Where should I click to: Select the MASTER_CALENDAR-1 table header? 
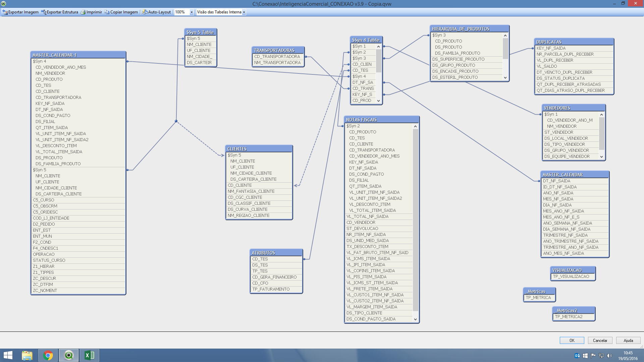coord(78,55)
